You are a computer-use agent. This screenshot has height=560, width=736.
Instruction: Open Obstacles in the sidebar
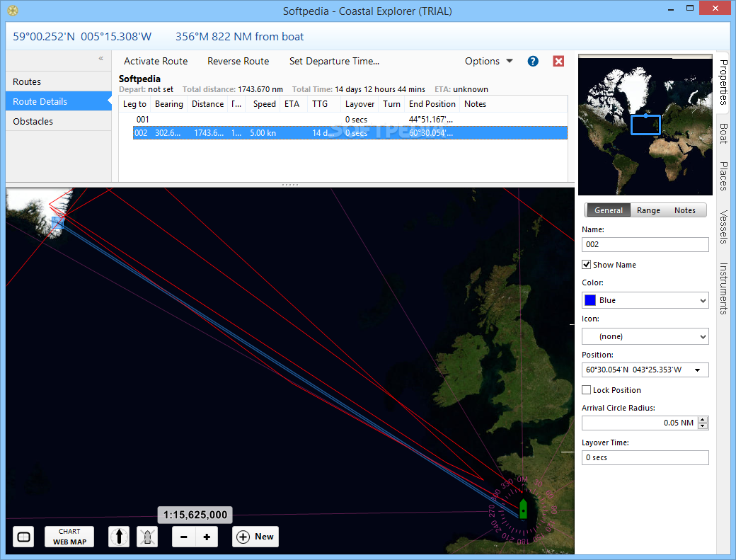(59, 121)
